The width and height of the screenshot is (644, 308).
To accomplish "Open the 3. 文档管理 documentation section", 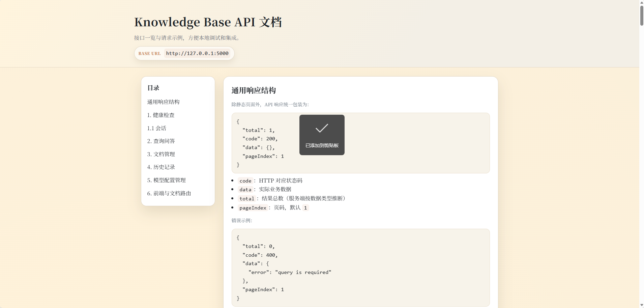I will (161, 154).
